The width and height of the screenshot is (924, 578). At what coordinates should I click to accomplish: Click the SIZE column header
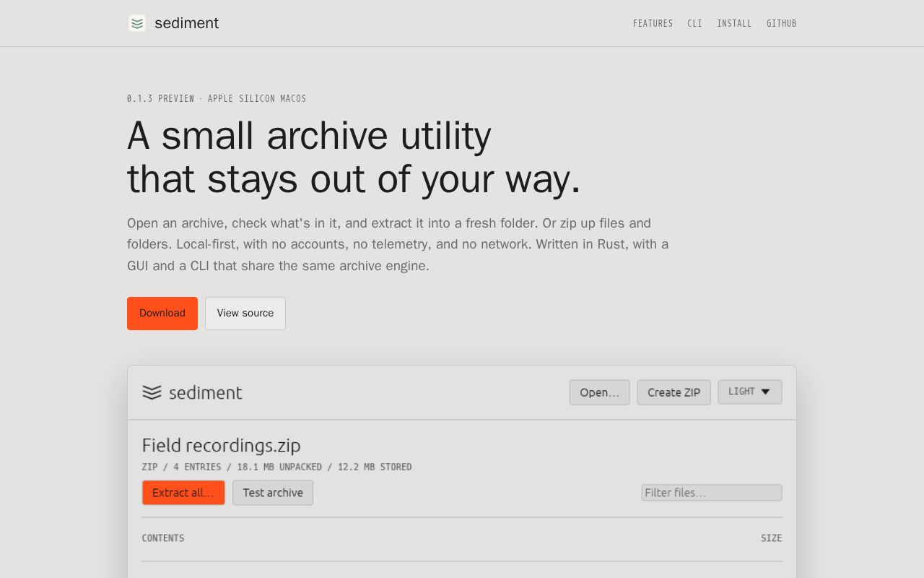772,538
